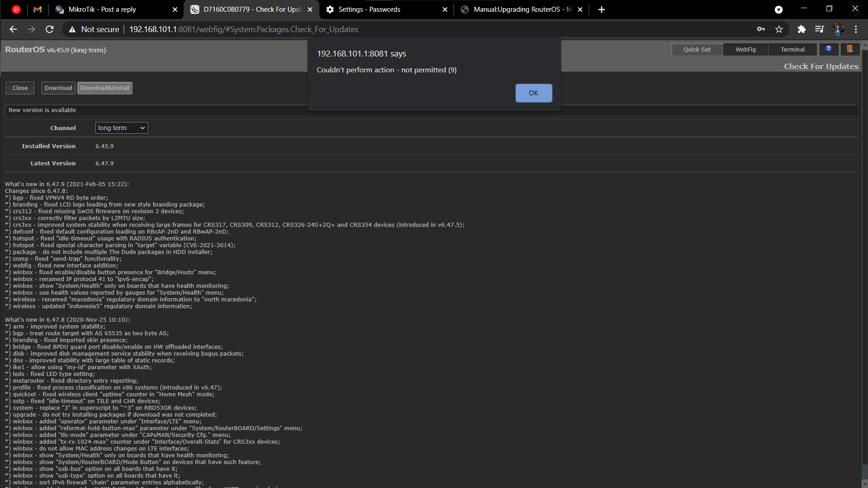Close the Manual:Upgrading RouterOS tab
This screenshot has width=868, height=488.
580,9
